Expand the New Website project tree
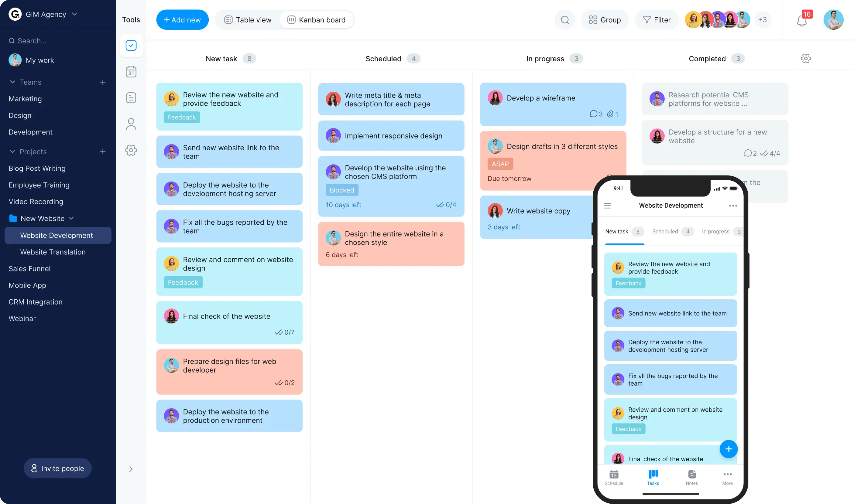The width and height of the screenshot is (854, 504). click(71, 218)
